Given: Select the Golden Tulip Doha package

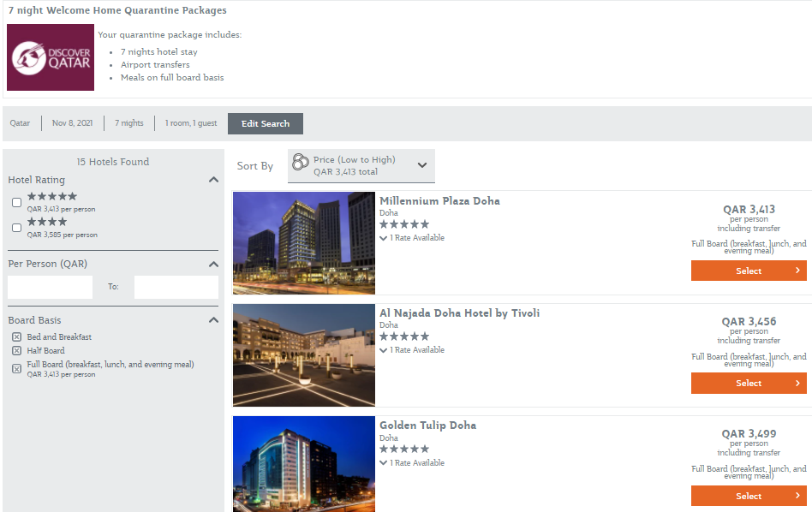Looking at the screenshot, I should tap(749, 496).
